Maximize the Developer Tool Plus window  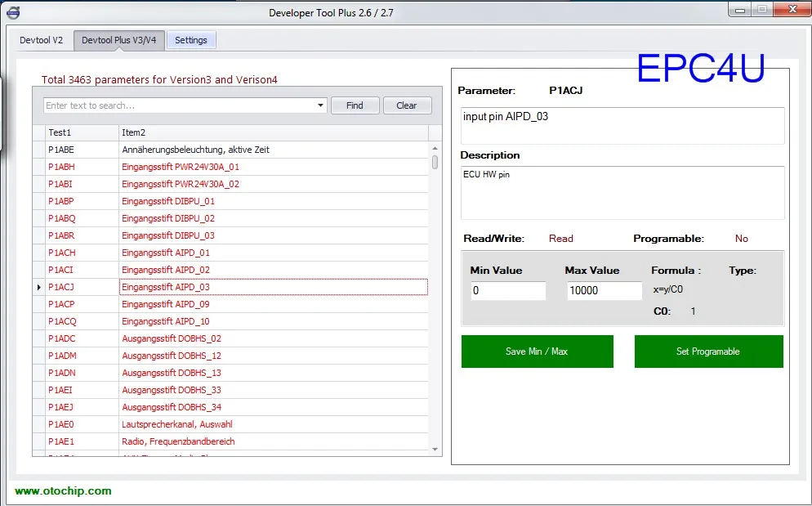point(762,10)
